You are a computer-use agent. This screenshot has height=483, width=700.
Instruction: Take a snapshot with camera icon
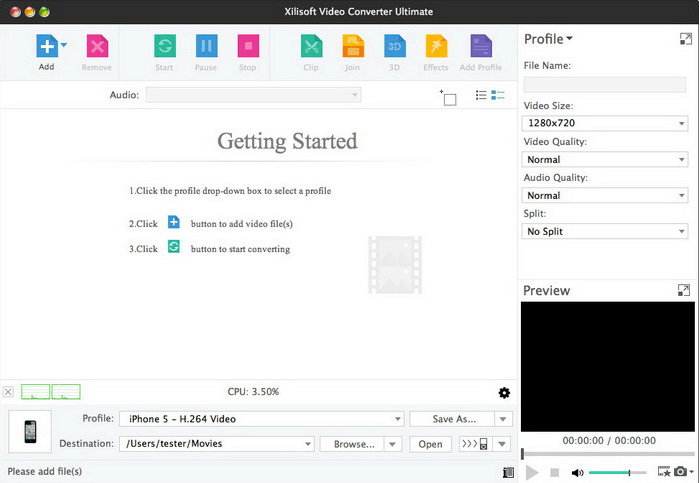pyautogui.click(x=680, y=471)
